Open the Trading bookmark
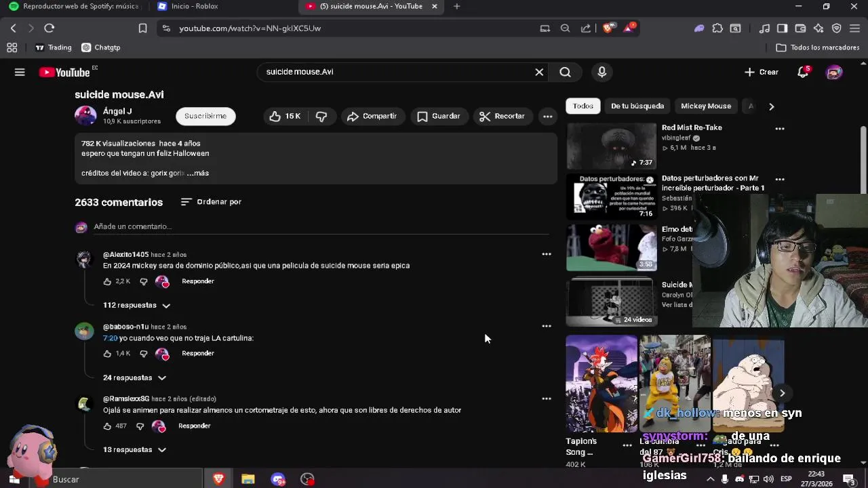The width and height of the screenshot is (868, 488). click(x=53, y=47)
